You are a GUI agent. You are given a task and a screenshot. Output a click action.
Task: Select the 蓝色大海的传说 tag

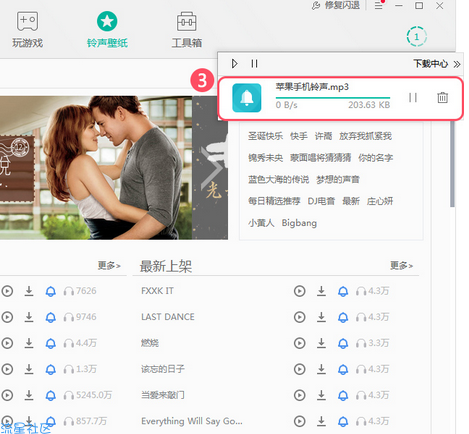coord(278,179)
